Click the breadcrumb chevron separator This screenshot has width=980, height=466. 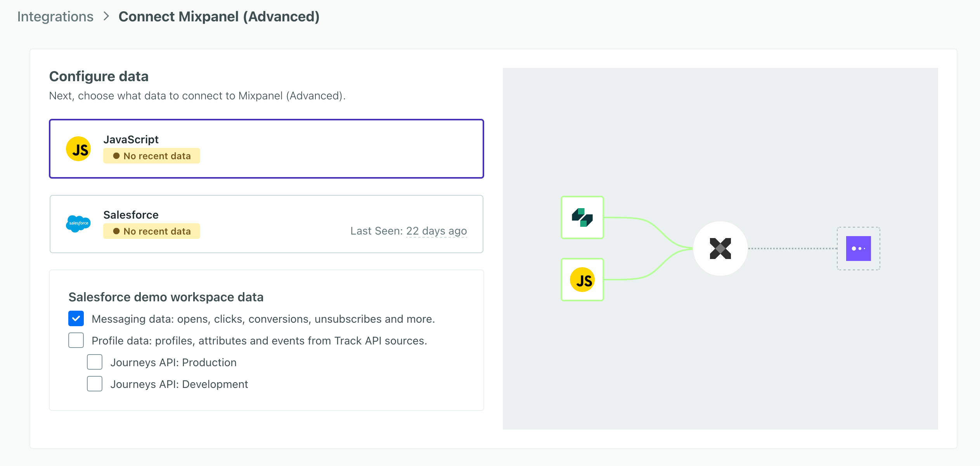coord(106,17)
